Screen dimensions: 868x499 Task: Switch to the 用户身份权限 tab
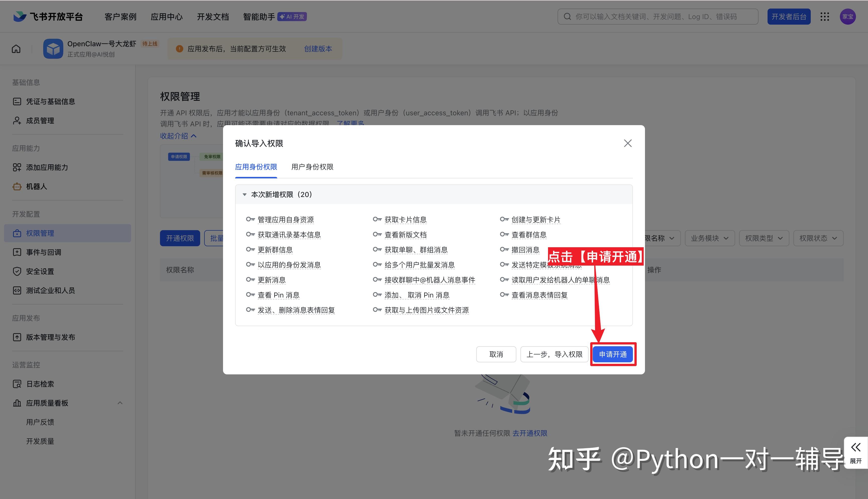tap(312, 167)
